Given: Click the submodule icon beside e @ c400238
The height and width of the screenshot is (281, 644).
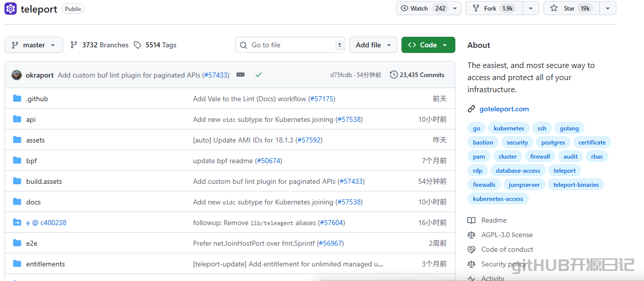Looking at the screenshot, I should click(x=17, y=222).
